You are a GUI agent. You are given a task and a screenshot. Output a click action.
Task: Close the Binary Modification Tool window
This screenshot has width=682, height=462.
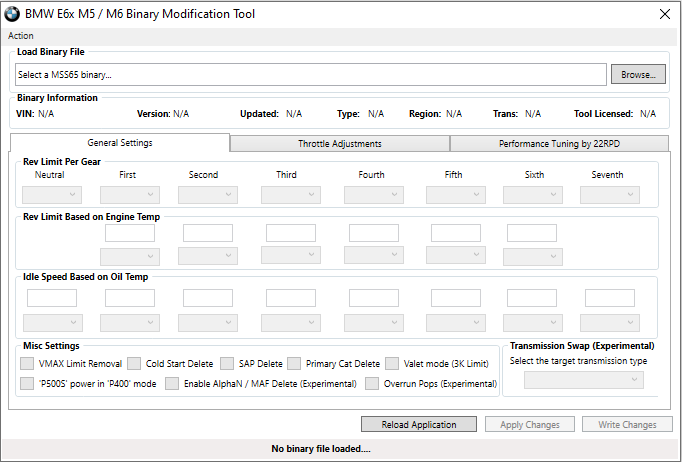coord(665,14)
